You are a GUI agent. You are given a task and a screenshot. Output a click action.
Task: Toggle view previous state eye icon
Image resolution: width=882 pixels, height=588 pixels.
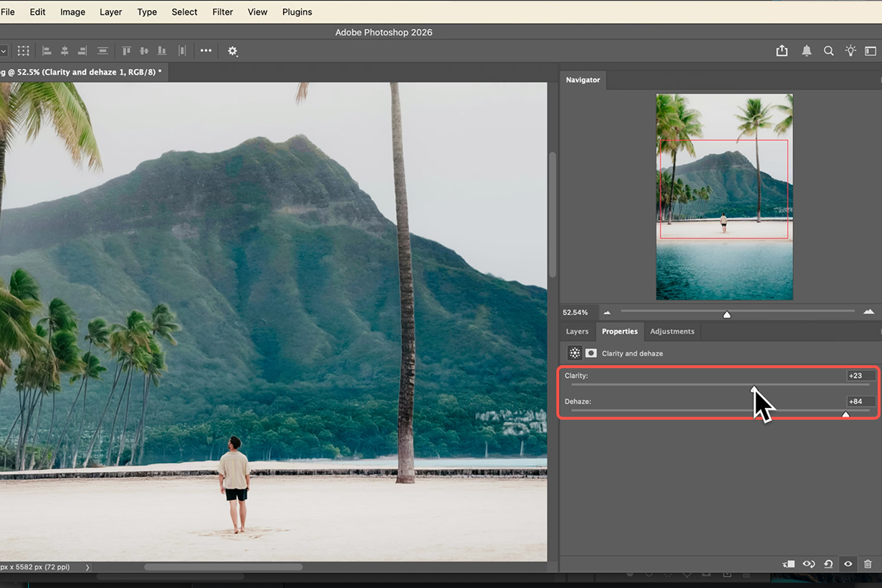(808, 564)
